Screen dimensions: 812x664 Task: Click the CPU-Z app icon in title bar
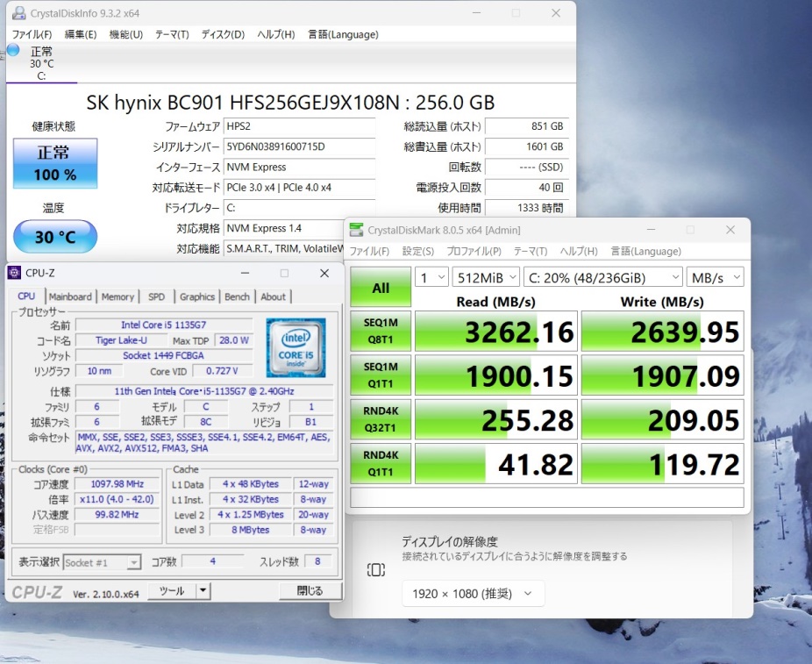(x=15, y=273)
